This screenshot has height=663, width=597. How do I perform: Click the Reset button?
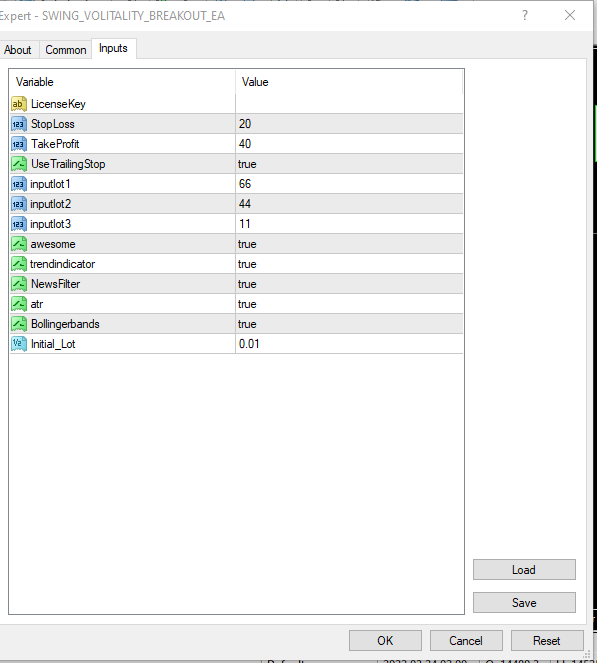click(547, 641)
